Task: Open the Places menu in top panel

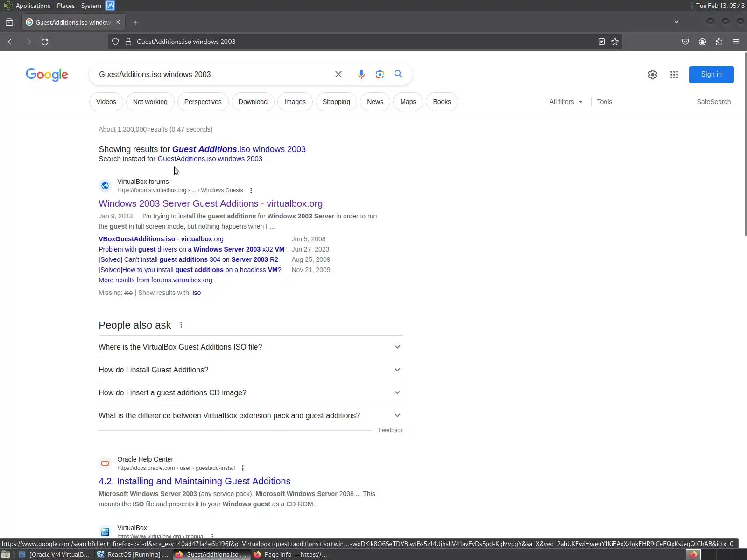Action: coord(66,6)
